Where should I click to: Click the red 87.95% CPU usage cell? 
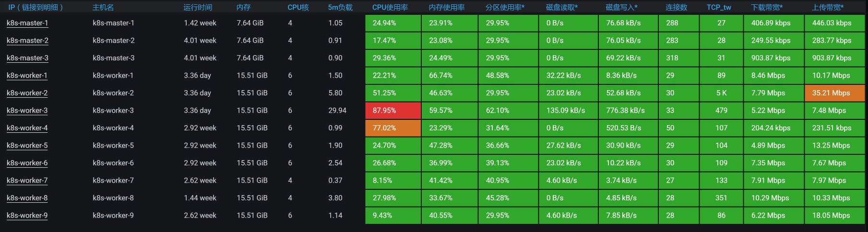(x=392, y=111)
